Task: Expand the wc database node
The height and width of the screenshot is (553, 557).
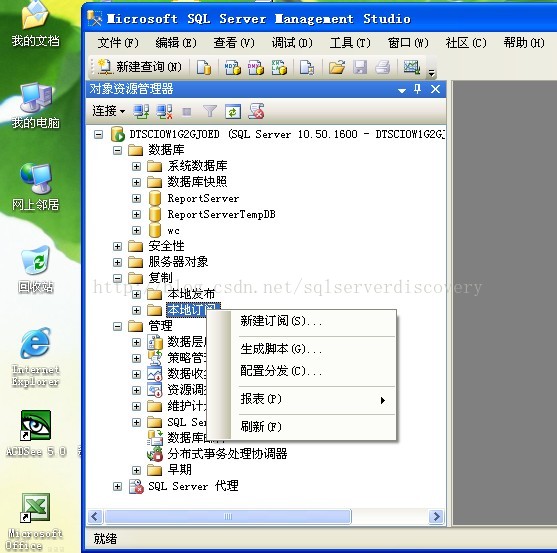Action: [136, 231]
